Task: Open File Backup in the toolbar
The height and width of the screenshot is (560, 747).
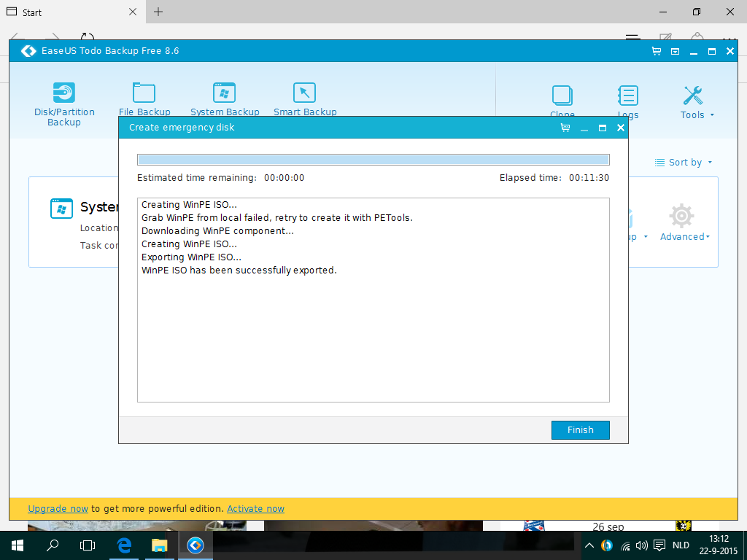Action: coord(144,99)
